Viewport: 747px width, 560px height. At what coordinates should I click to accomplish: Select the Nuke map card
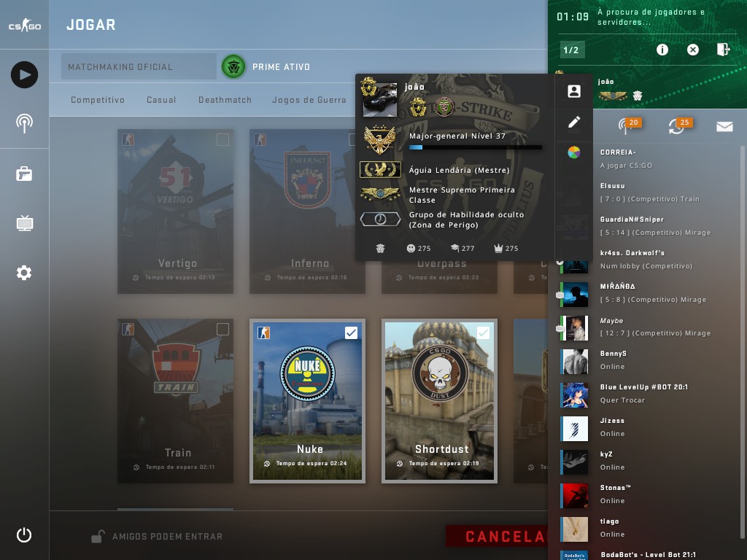(307, 401)
